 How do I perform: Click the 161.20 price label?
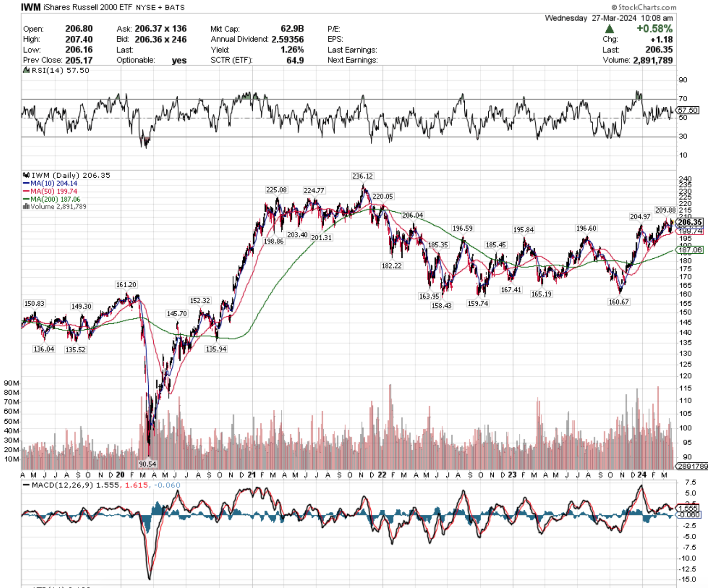(x=126, y=285)
